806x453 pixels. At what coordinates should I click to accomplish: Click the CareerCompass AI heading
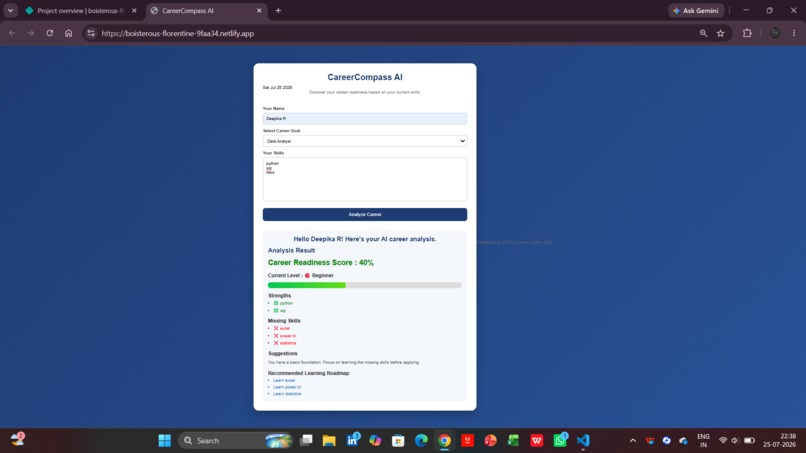pos(364,77)
